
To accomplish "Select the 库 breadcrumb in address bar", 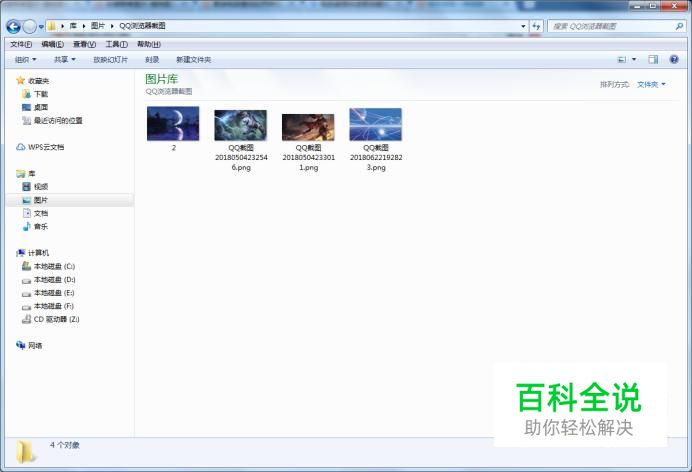I will click(x=73, y=26).
